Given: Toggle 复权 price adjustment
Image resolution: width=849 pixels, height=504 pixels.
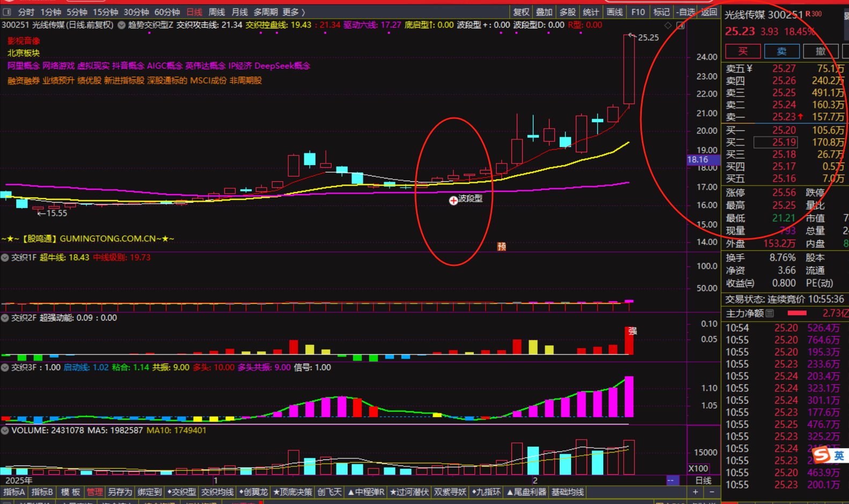Looking at the screenshot, I should point(521,12).
